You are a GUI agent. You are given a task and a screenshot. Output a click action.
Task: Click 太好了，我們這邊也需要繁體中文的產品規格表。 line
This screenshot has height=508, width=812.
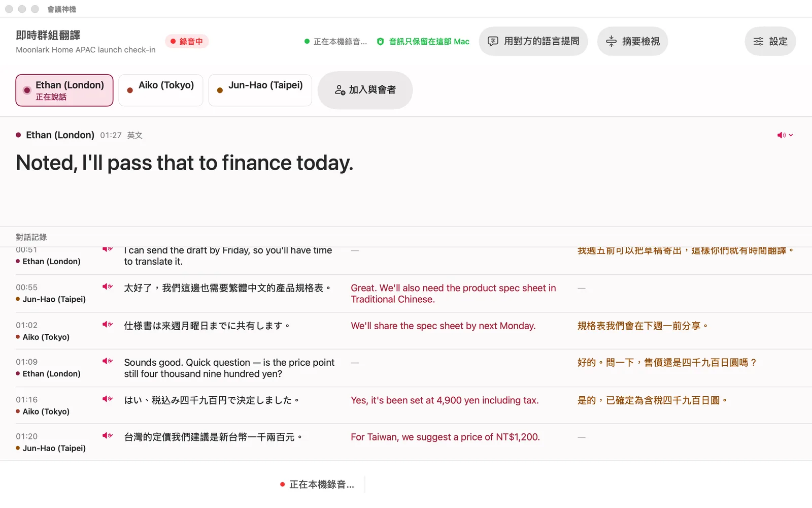click(x=228, y=288)
